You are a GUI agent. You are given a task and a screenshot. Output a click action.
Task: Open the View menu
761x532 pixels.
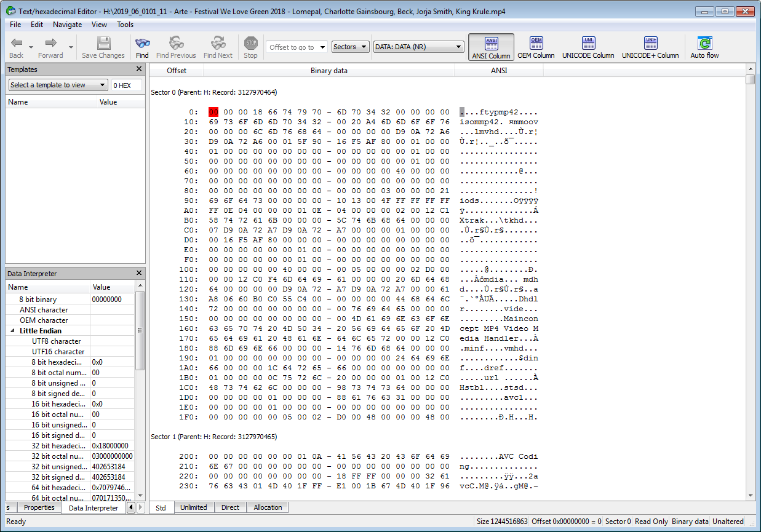(x=99, y=25)
